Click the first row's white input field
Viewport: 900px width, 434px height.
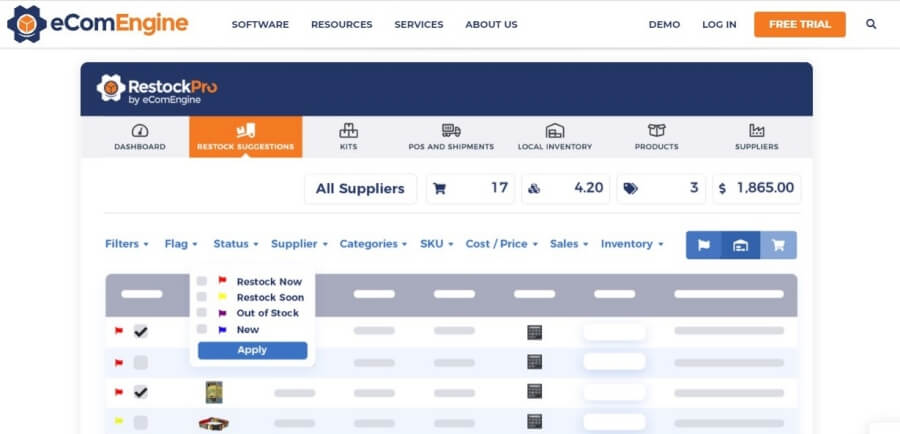(615, 332)
